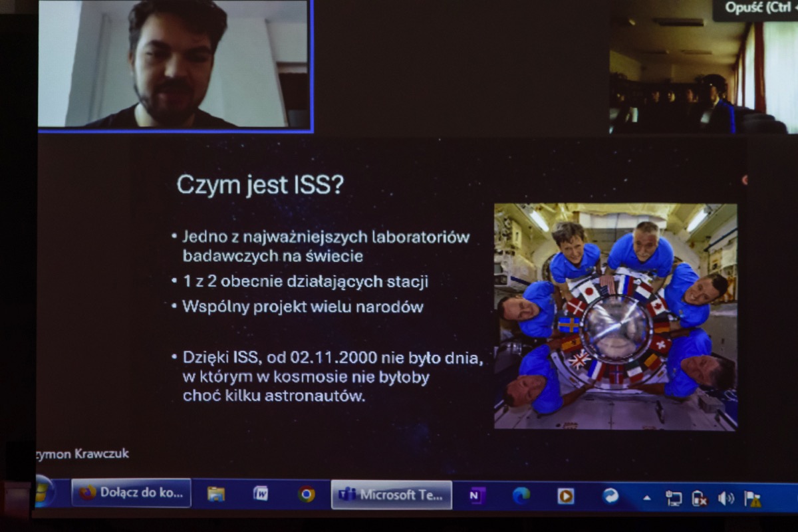Click the battery/power tray icon with red X
798x532 pixels.
700,498
